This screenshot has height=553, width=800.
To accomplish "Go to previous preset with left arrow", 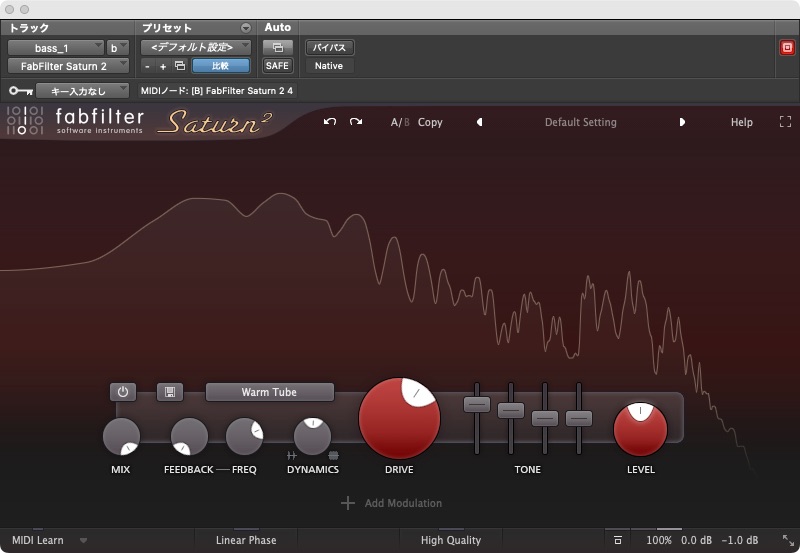I will coord(479,122).
